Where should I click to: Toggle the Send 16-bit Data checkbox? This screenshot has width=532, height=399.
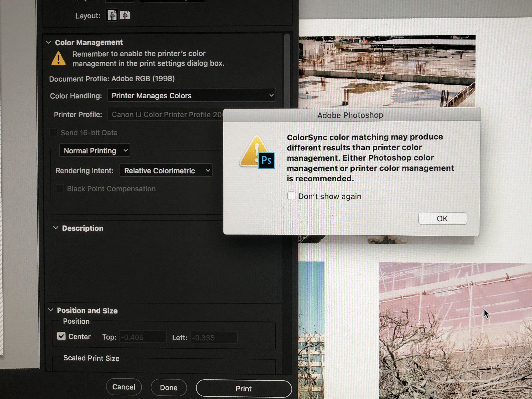point(53,132)
